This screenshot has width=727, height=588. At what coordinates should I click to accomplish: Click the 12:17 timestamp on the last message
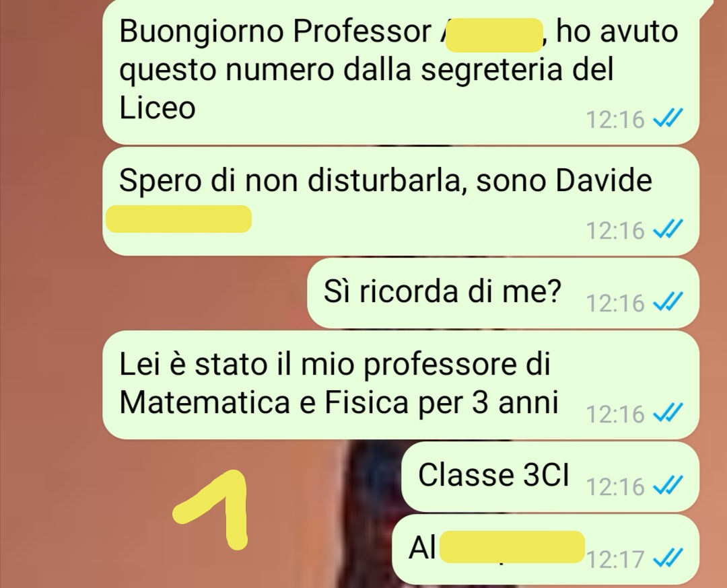(615, 559)
